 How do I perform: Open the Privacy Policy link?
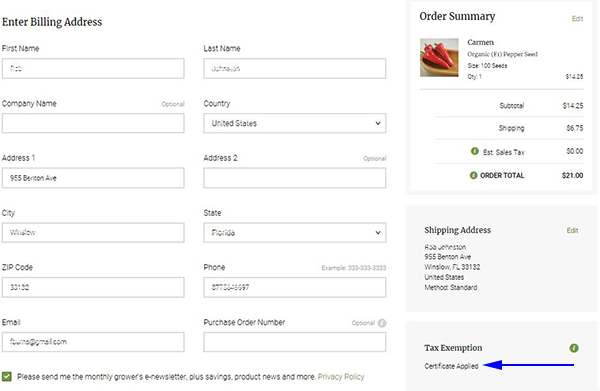pyautogui.click(x=341, y=377)
